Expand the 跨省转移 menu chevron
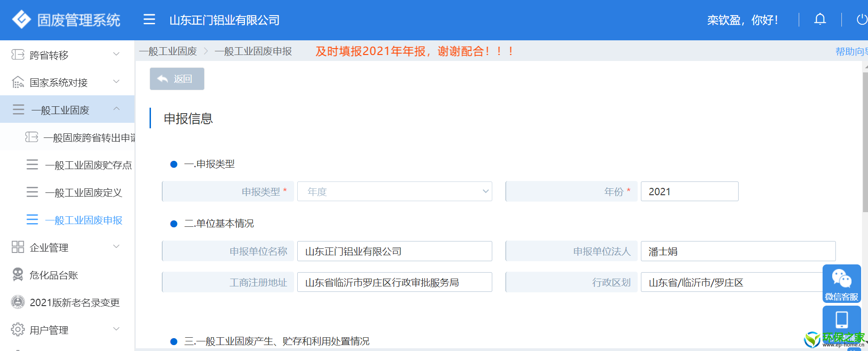The width and height of the screenshot is (868, 351). pyautogui.click(x=117, y=54)
